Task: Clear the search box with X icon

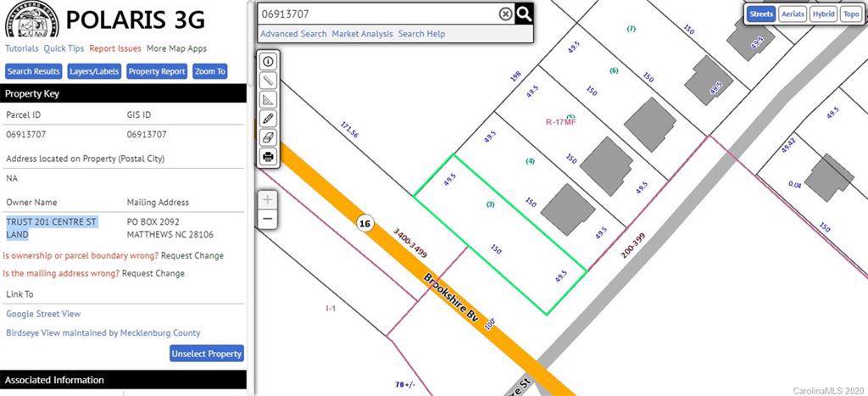Action: point(505,14)
